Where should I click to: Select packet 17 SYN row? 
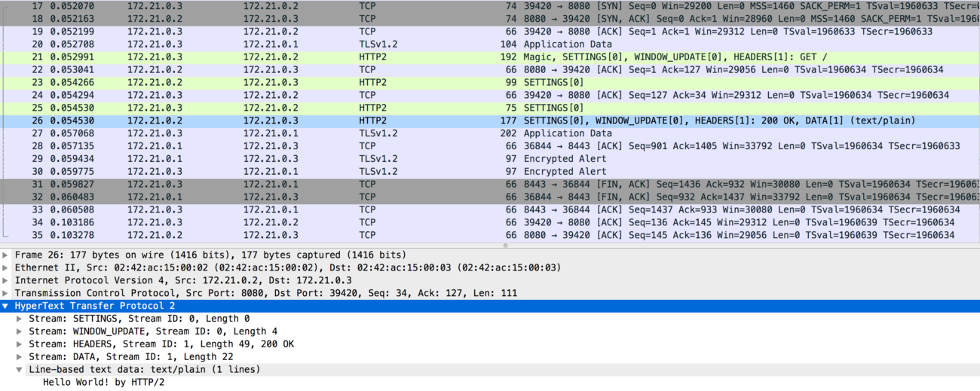pyautogui.click(x=490, y=6)
